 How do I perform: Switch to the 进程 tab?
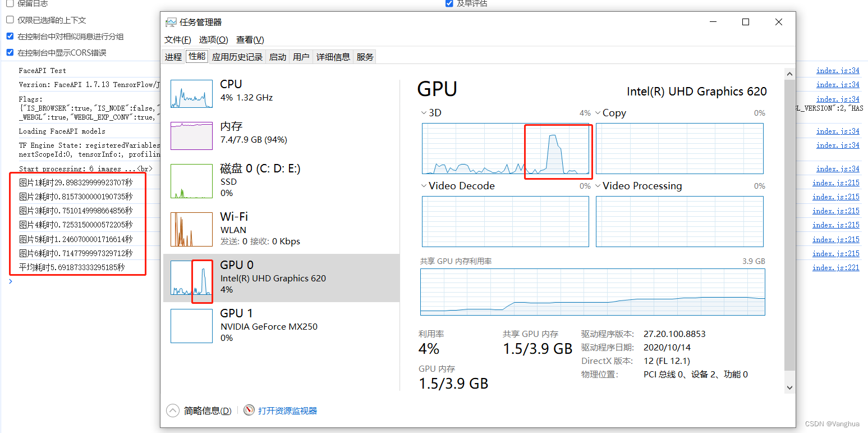click(x=173, y=57)
